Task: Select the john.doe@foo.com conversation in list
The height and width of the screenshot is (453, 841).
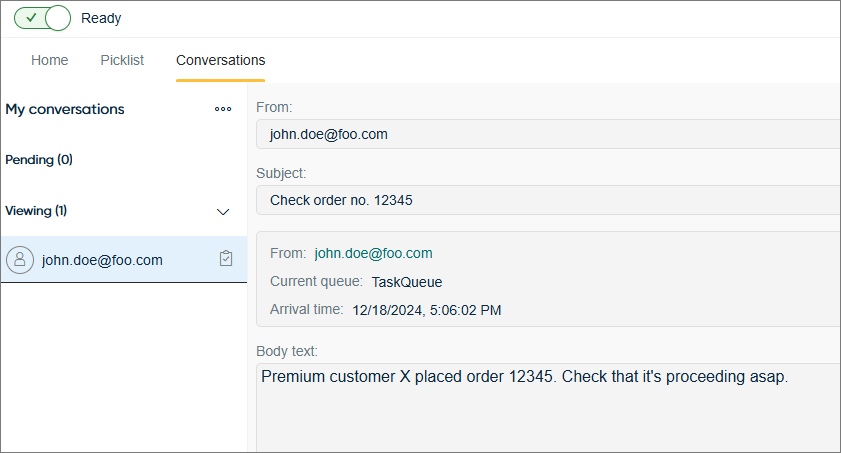Action: (124, 259)
